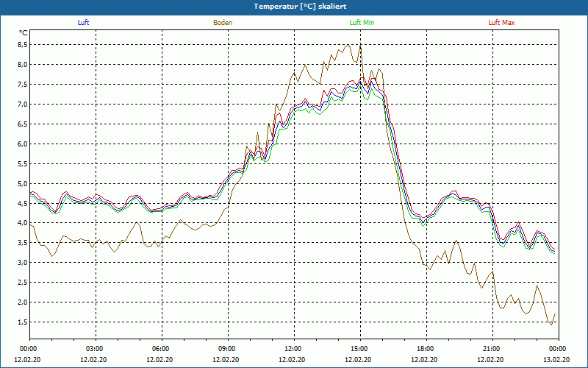The image size is (588, 368).
Task: Click the 3,0 y-axis value
Action: click(23, 263)
